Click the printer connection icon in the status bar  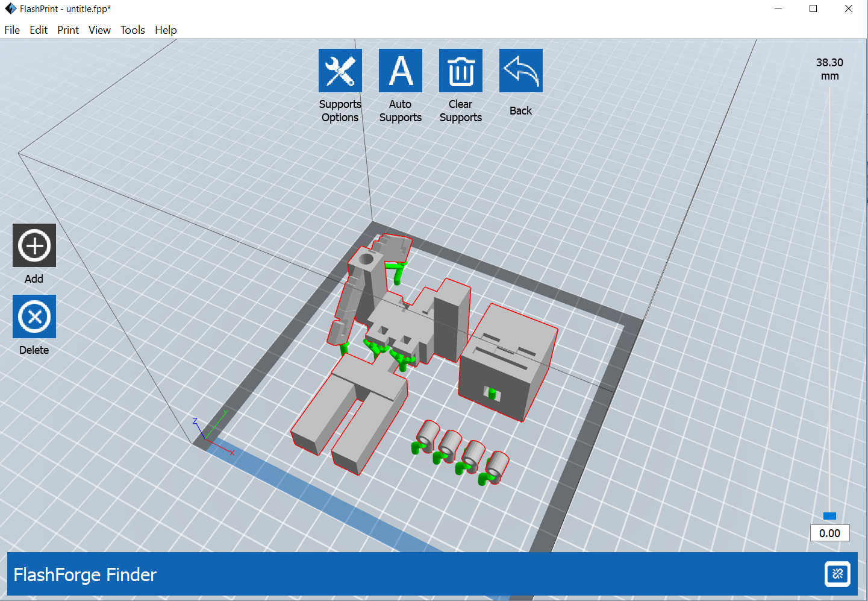(837, 574)
